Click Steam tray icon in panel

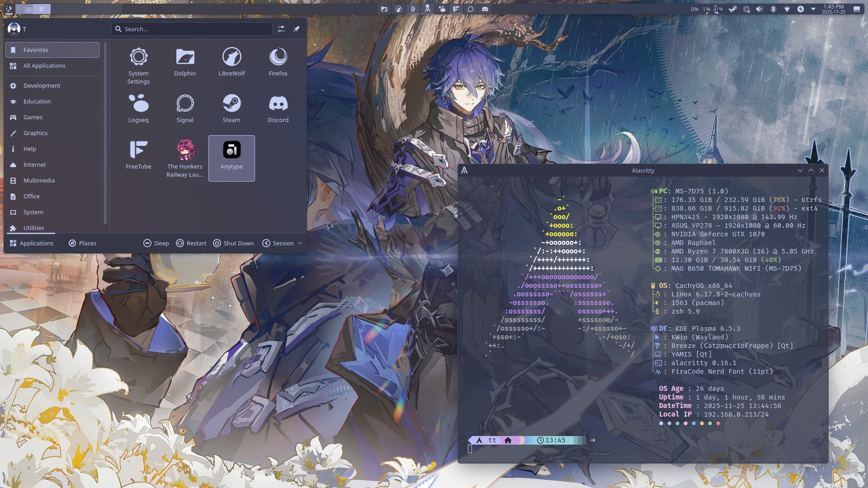733,9
